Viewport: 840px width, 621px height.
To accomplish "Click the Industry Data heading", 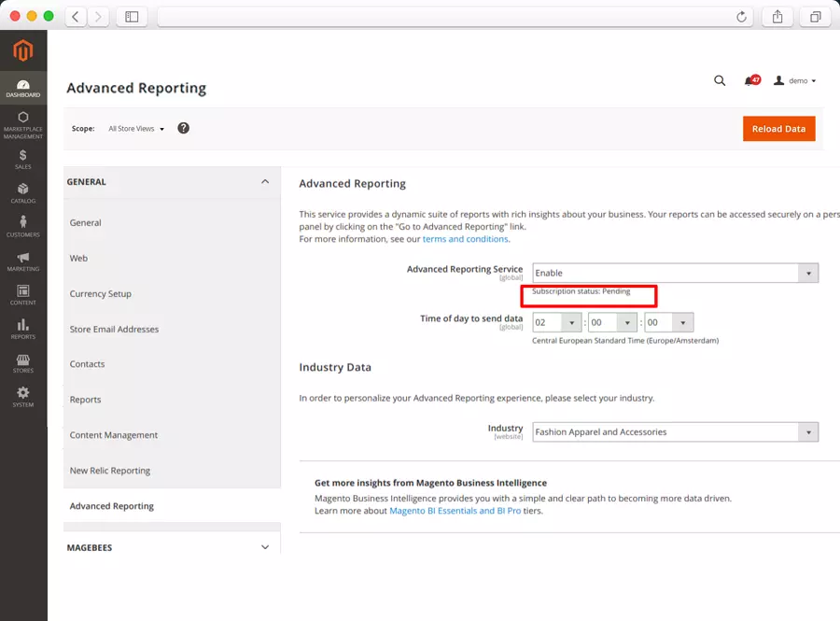I will (335, 368).
